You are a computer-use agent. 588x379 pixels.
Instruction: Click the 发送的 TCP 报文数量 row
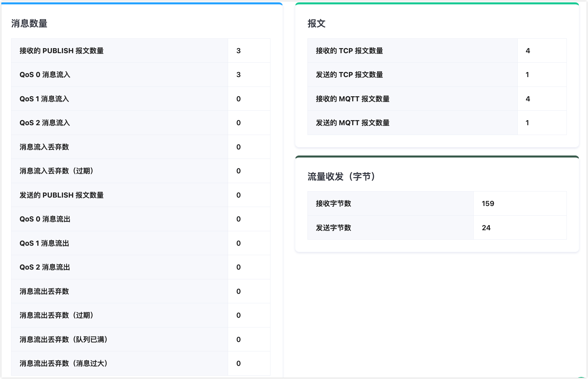click(x=350, y=75)
